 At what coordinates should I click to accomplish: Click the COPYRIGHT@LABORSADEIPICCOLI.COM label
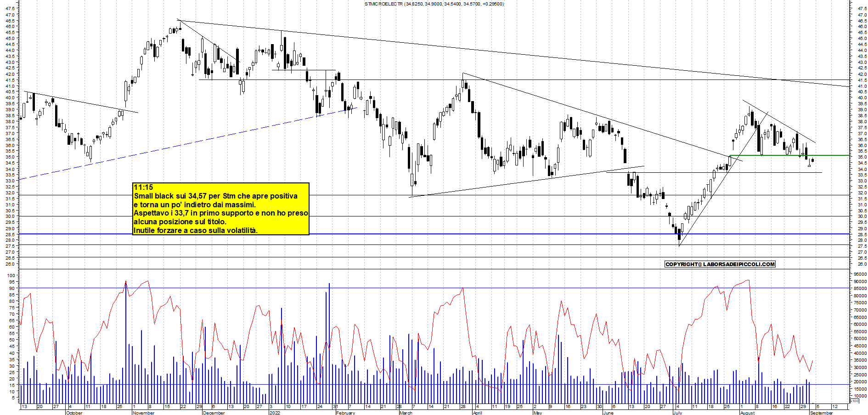[x=720, y=264]
